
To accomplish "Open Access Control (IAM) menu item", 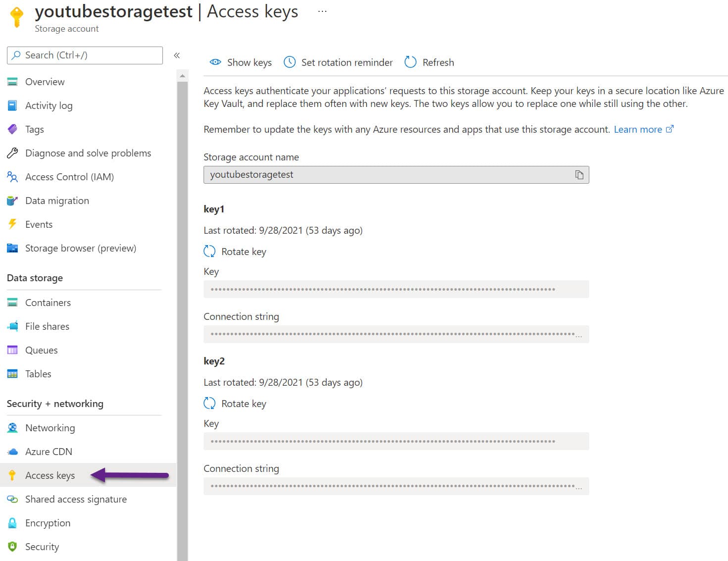I will pos(69,177).
